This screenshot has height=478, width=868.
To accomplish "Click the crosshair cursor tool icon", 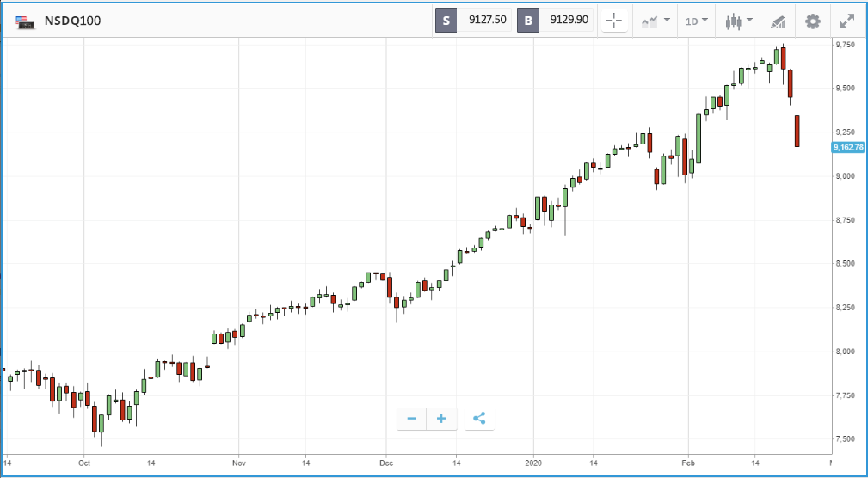I will click(614, 21).
